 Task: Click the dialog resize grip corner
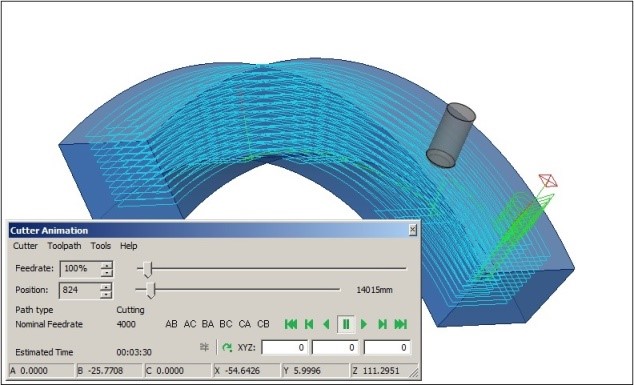point(414,372)
